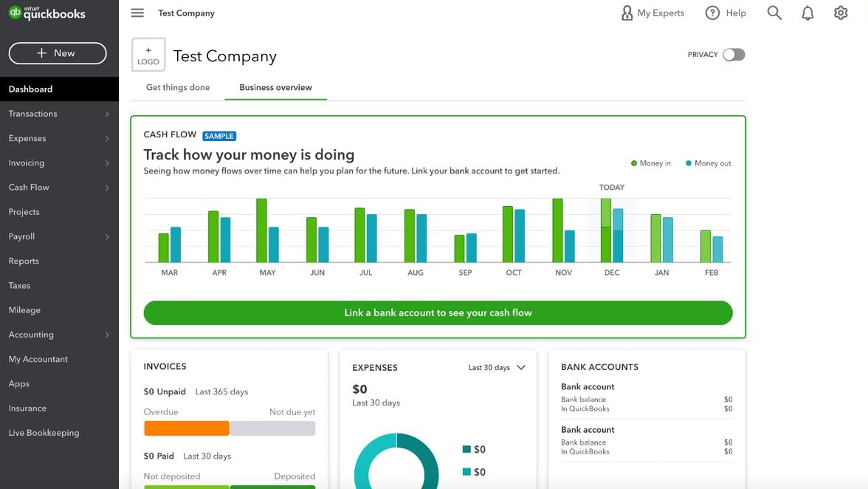The height and width of the screenshot is (489, 868).
Task: Open My Experts
Action: tap(652, 13)
